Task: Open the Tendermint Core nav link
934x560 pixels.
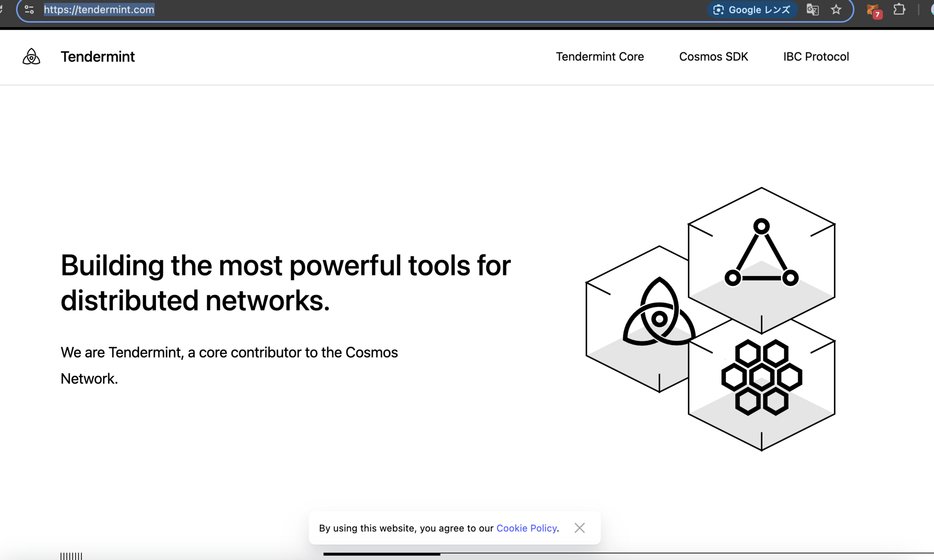Action: pos(600,56)
